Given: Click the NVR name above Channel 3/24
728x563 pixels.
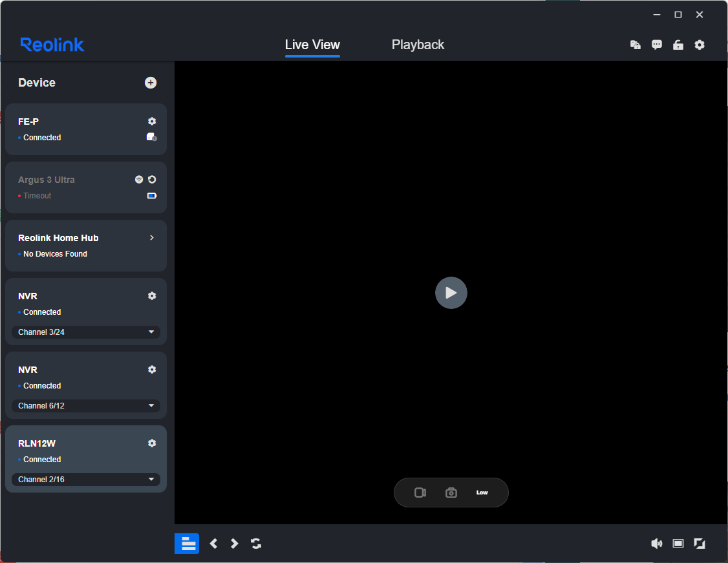Looking at the screenshot, I should (x=28, y=296).
